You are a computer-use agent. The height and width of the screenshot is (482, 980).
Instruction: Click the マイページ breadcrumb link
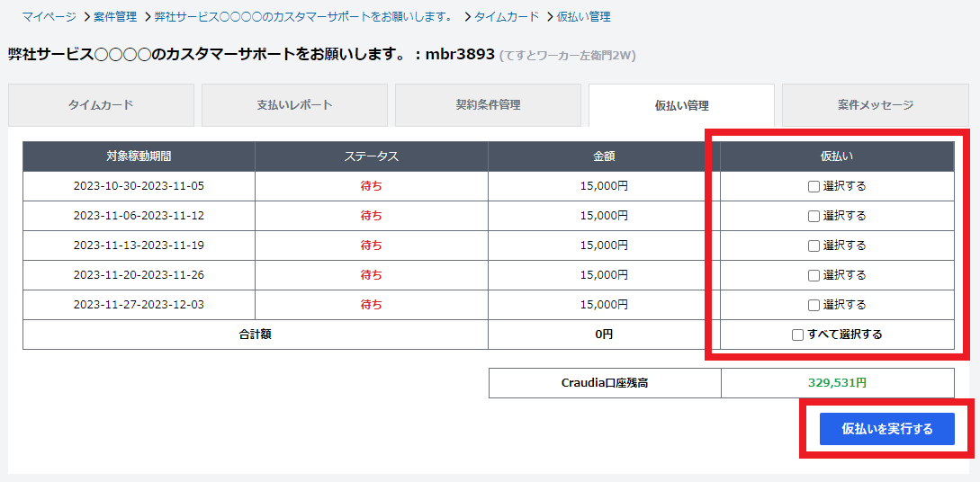click(49, 17)
